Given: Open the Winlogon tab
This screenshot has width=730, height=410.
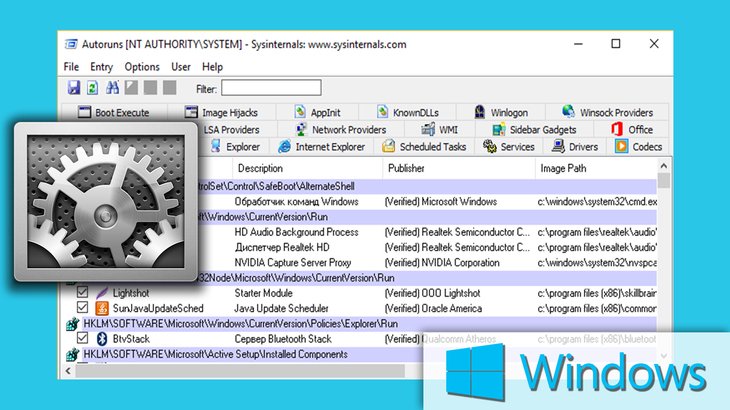Looking at the screenshot, I should 501,113.
